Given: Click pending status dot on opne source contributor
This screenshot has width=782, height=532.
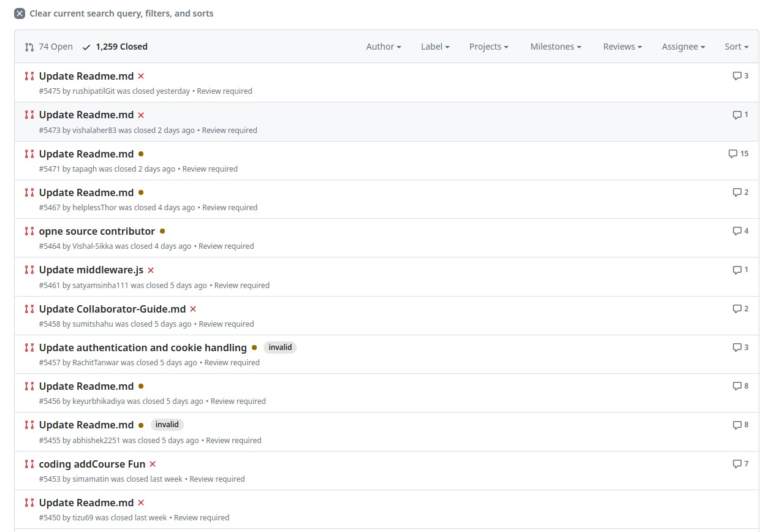Looking at the screenshot, I should tap(162, 231).
